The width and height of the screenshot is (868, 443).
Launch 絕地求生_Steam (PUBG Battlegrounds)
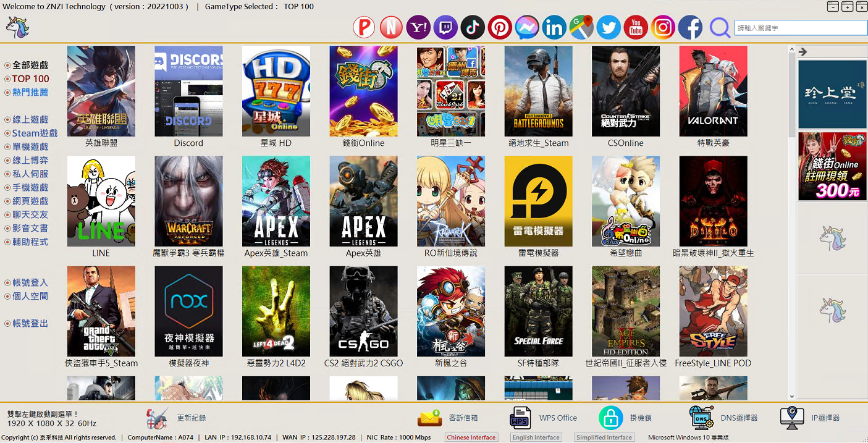point(539,91)
